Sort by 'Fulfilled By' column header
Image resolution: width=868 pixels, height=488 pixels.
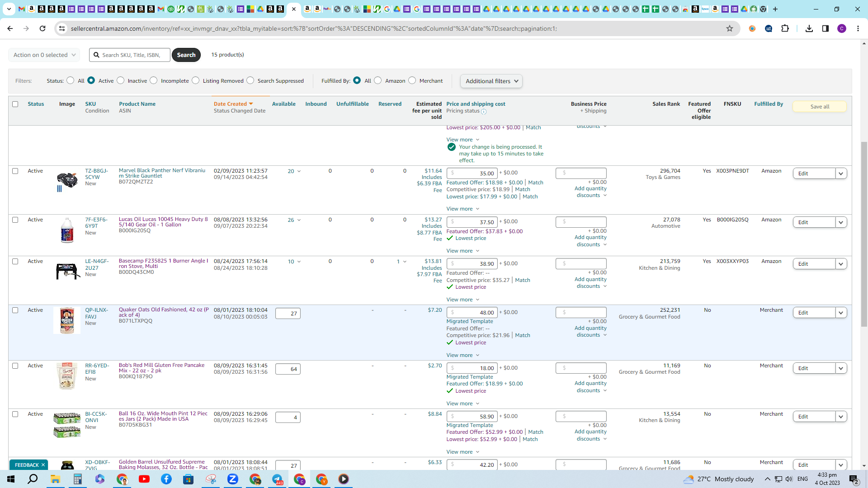tap(769, 104)
